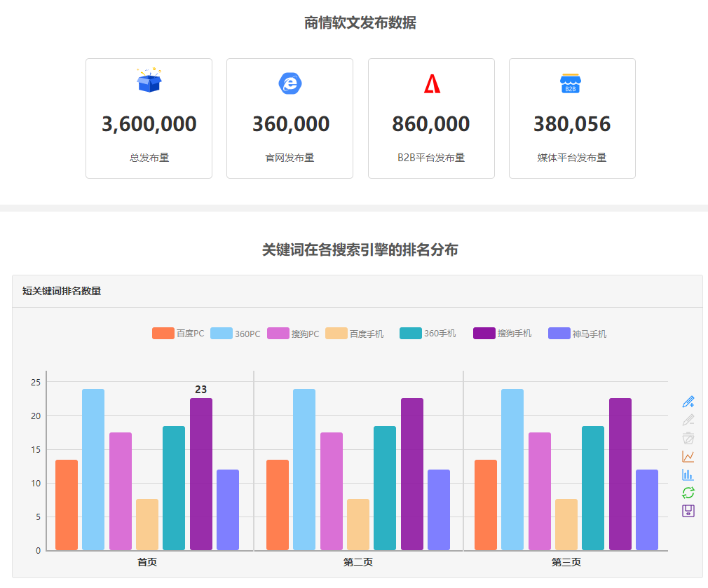Click the light blue 360PC bar in 第三页 group
The height and width of the screenshot is (588, 708).
click(x=512, y=470)
